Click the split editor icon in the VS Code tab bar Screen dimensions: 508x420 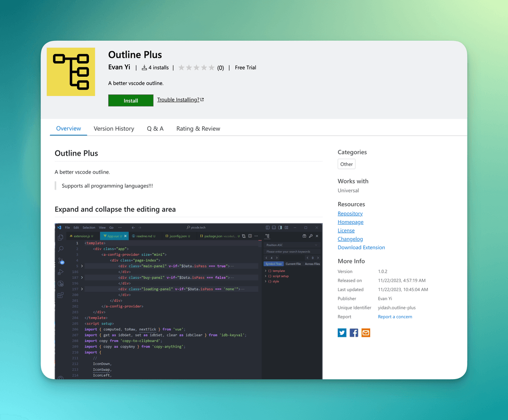[x=250, y=236]
